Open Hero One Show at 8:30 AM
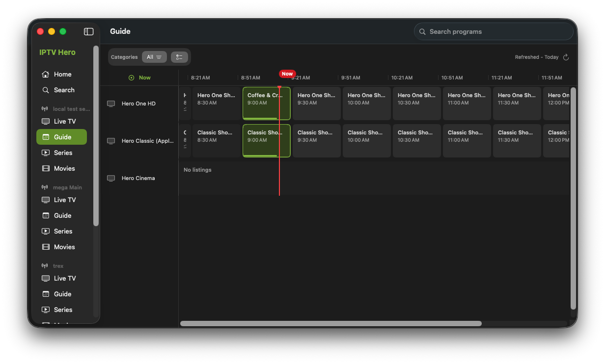The image size is (605, 364). (217, 104)
